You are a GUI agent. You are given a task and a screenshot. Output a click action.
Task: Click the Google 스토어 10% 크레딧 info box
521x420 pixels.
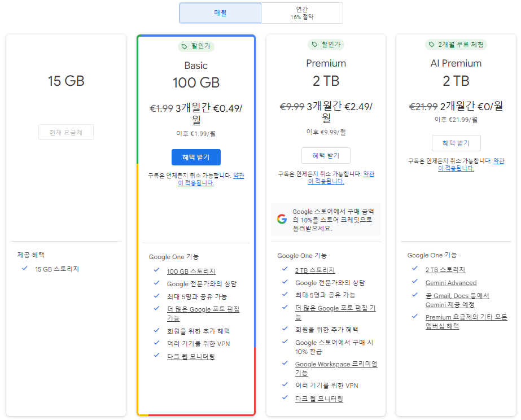(x=326, y=220)
